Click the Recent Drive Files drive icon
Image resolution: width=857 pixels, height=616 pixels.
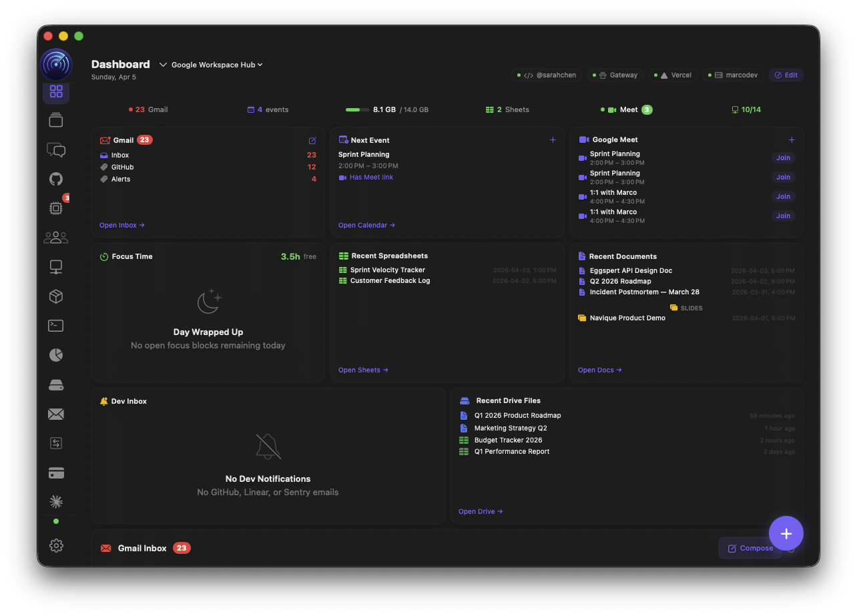[x=465, y=401]
